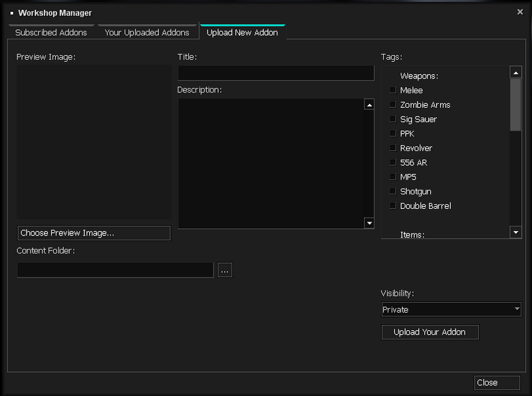
Task: Open the Your Uploaded Addons tab
Action: tap(148, 31)
